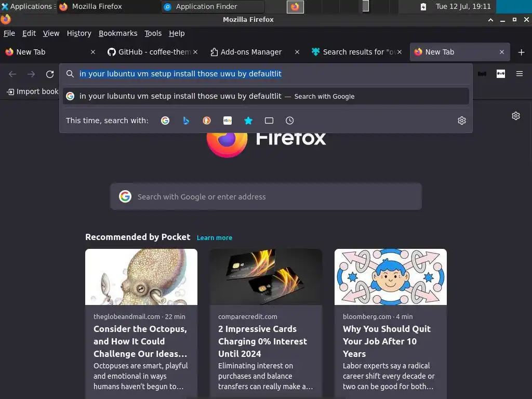This screenshot has width=532, height=399.
Task: Focus the Search with Google center box
Action: 266,196
